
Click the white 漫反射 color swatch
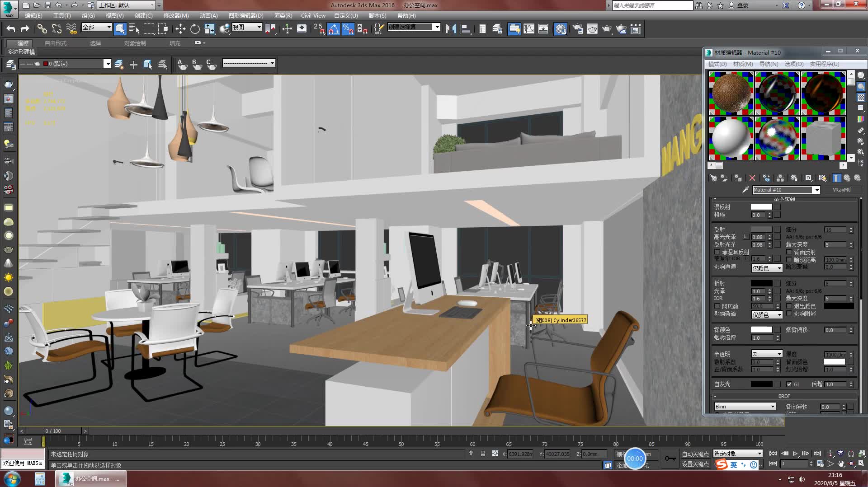point(761,207)
